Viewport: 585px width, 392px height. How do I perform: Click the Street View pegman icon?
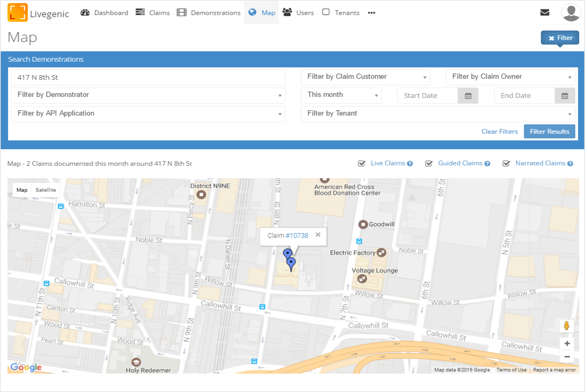(x=567, y=326)
